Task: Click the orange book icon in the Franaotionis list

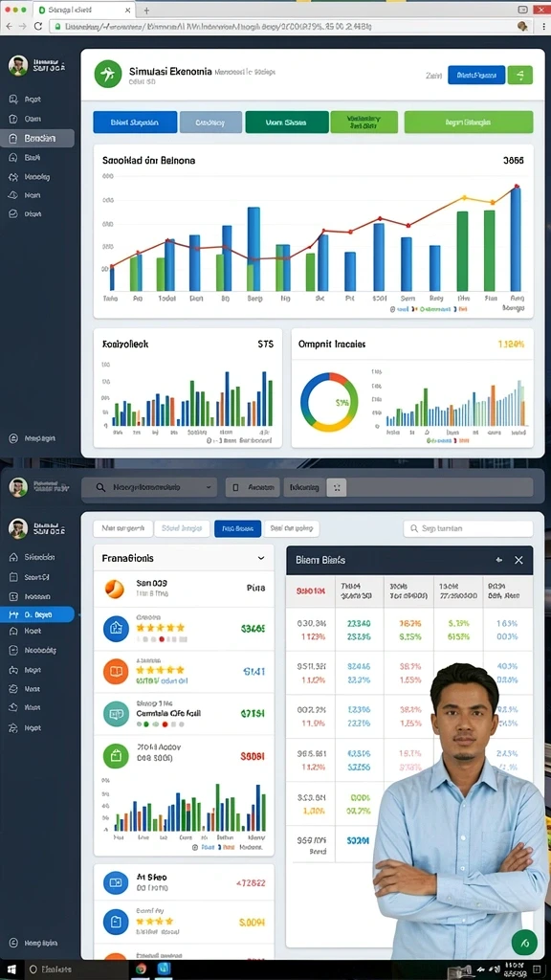Action: click(x=116, y=671)
